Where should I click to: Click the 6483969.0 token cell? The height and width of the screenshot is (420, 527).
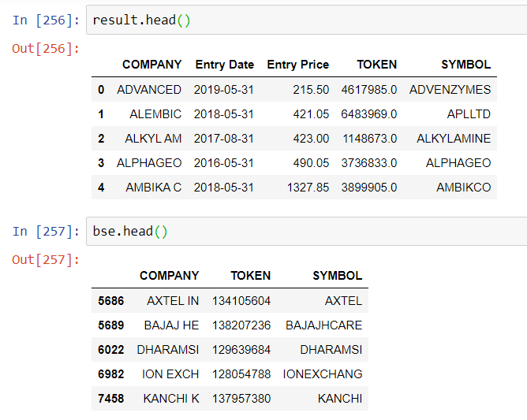tap(369, 114)
